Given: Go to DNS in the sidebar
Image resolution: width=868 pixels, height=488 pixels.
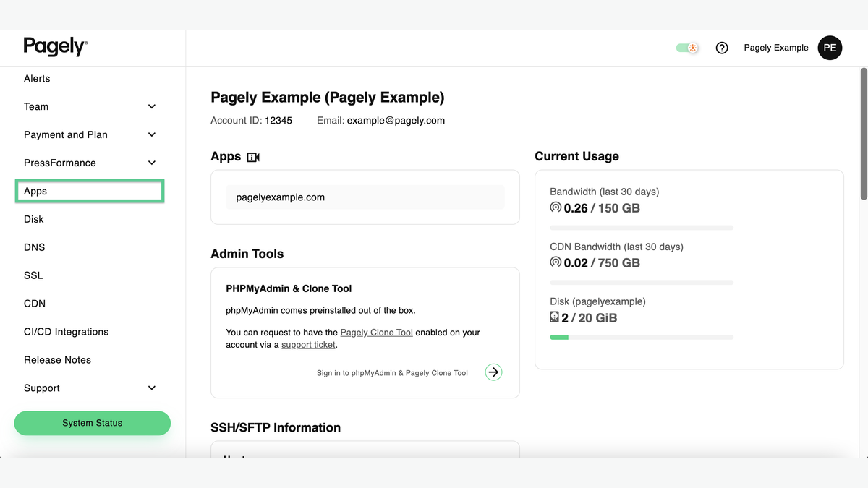Looking at the screenshot, I should pos(34,247).
